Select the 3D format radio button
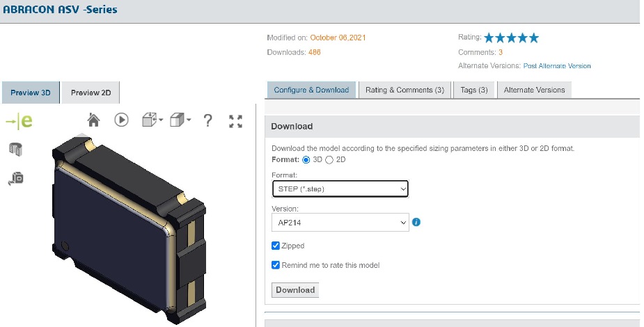This screenshot has height=327, width=644. click(306, 160)
